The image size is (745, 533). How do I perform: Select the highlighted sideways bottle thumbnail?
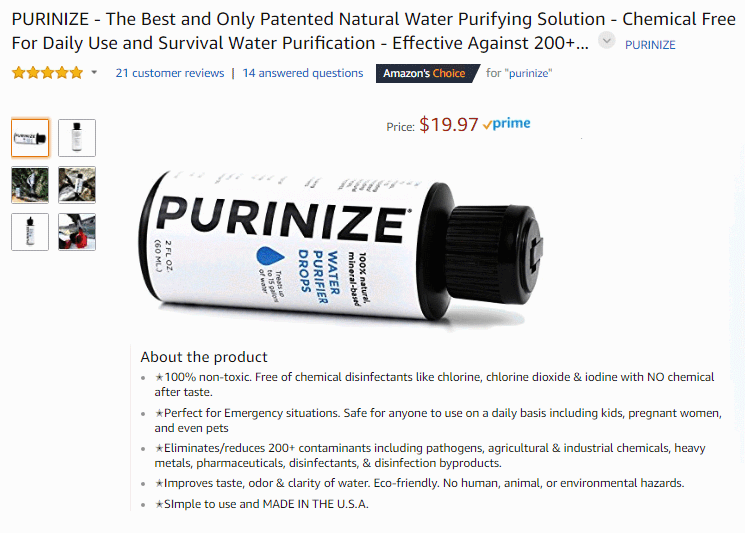click(30, 138)
